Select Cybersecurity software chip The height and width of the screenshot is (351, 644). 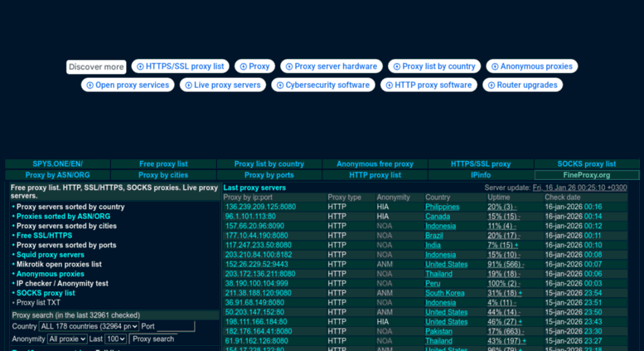pyautogui.click(x=322, y=85)
